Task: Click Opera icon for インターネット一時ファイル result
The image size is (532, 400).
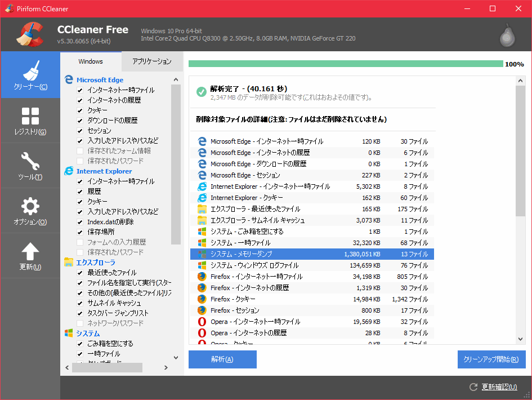Action: (202, 321)
